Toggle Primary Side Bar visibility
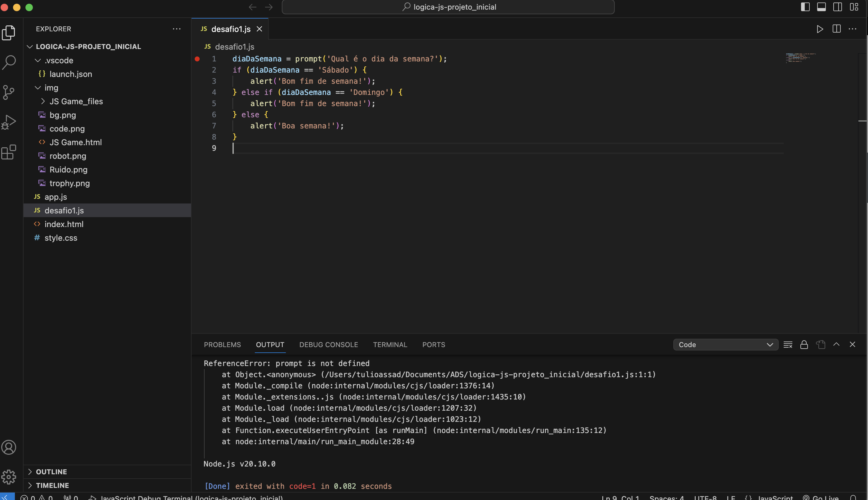The width and height of the screenshot is (868, 500). [805, 7]
